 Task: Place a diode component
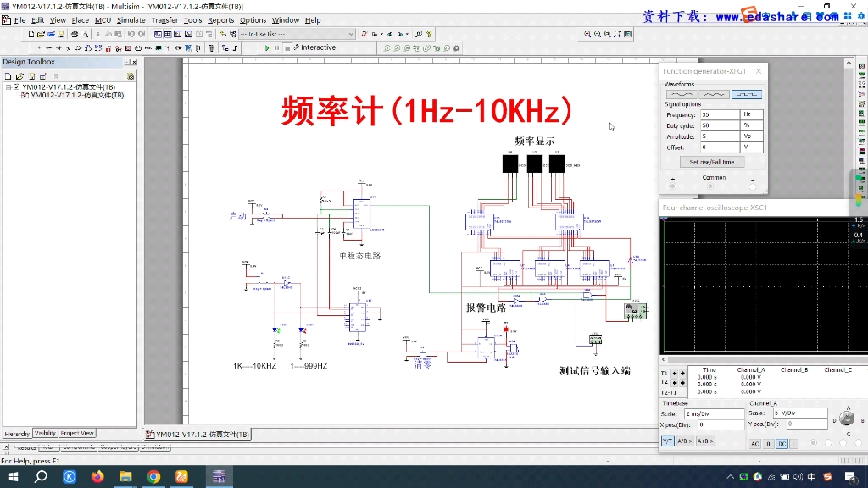pyautogui.click(x=58, y=48)
